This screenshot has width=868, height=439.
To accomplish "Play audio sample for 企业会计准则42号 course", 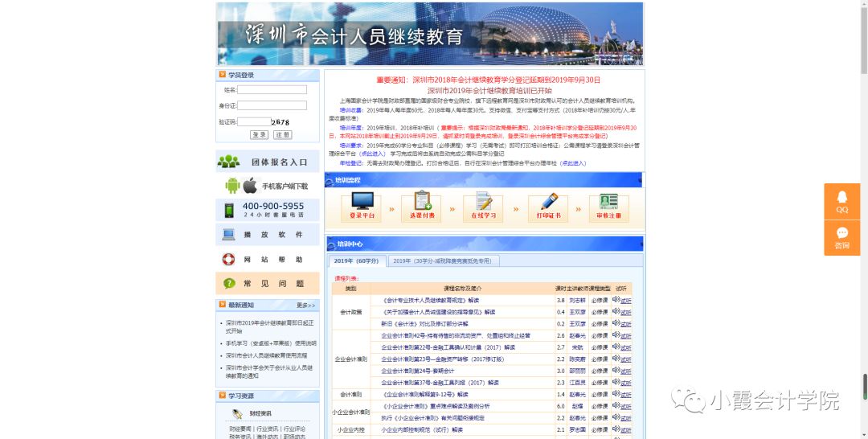I will pos(616,335).
